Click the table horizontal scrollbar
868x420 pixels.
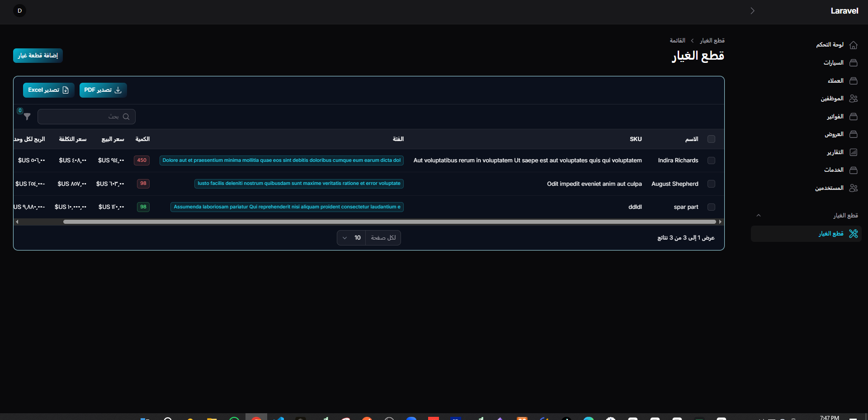(389, 222)
